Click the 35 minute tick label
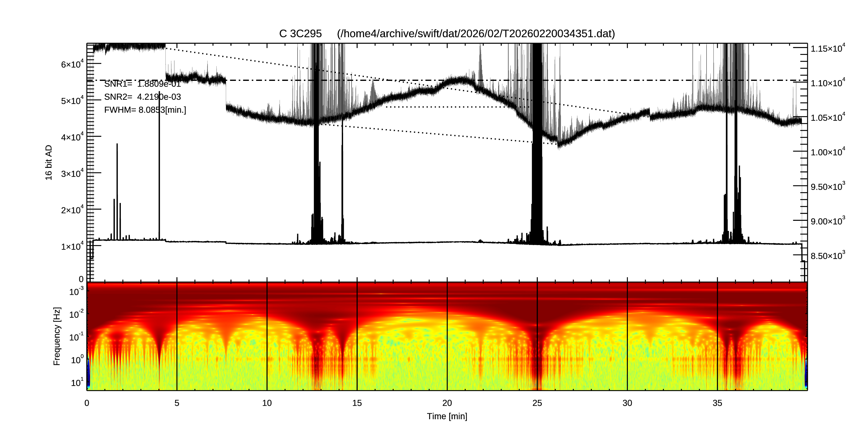This screenshot has width=868, height=434. (717, 403)
